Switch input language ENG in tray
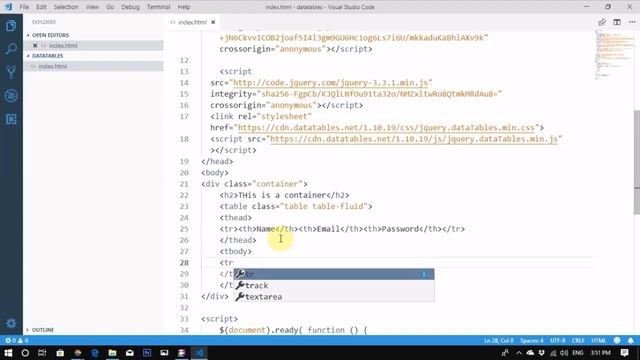640x360 pixels. (x=578, y=353)
